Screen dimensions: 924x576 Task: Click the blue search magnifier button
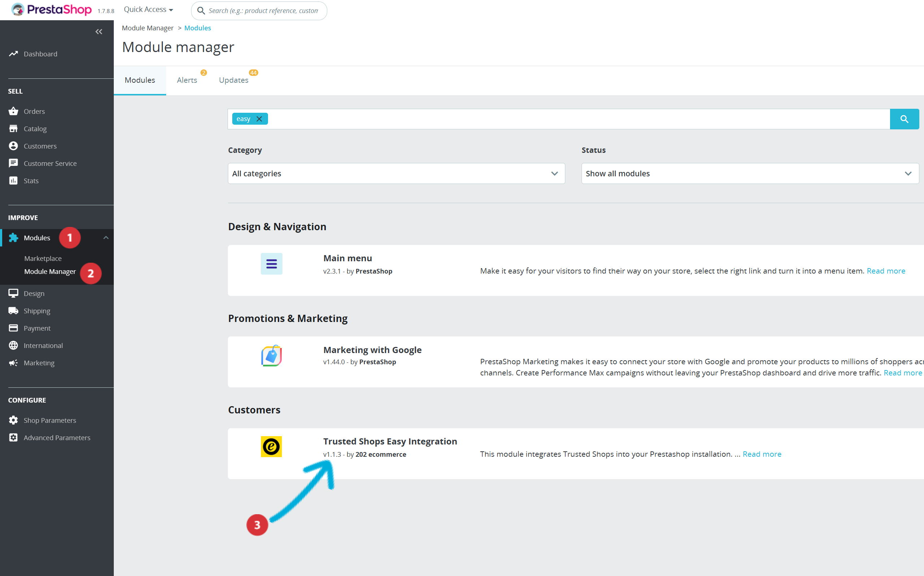pyautogui.click(x=904, y=119)
